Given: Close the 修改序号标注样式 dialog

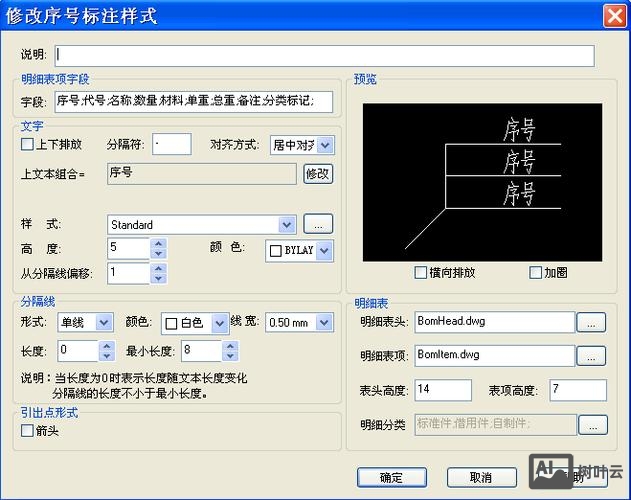Looking at the screenshot, I should pyautogui.click(x=615, y=16).
